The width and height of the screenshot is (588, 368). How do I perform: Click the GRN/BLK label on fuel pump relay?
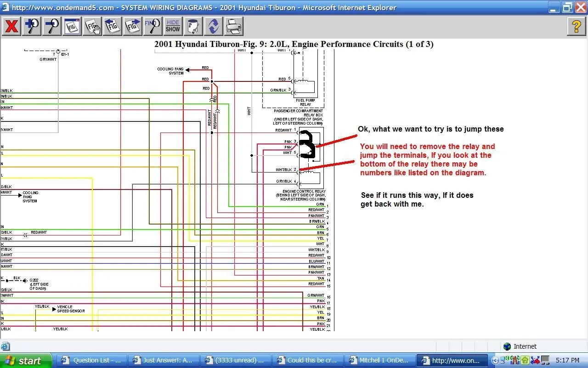point(278,90)
